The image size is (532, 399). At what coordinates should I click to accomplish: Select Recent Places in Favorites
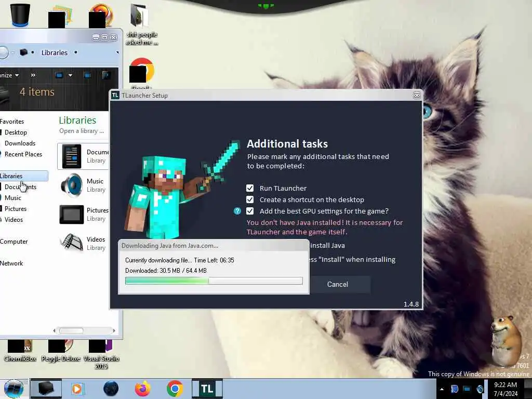(23, 154)
